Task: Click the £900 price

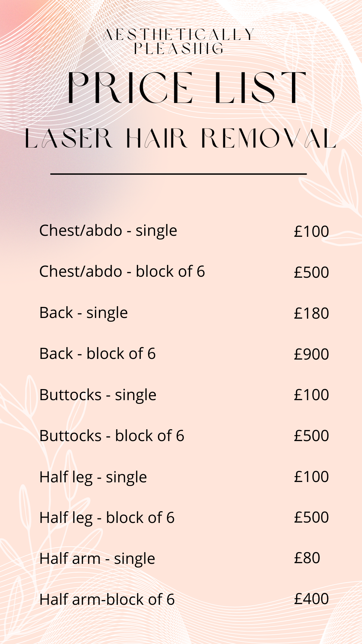Action: coord(311,354)
